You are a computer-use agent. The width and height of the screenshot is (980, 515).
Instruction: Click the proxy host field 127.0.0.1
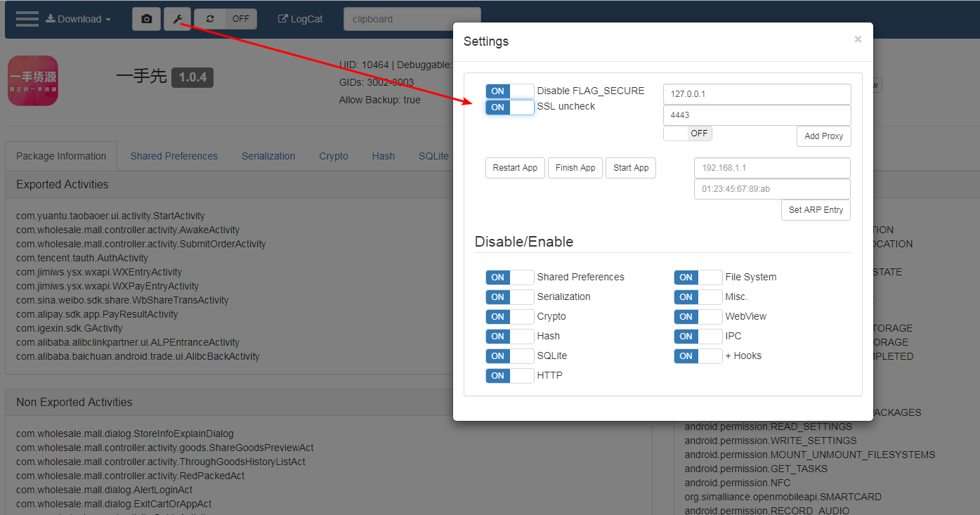tap(757, 94)
